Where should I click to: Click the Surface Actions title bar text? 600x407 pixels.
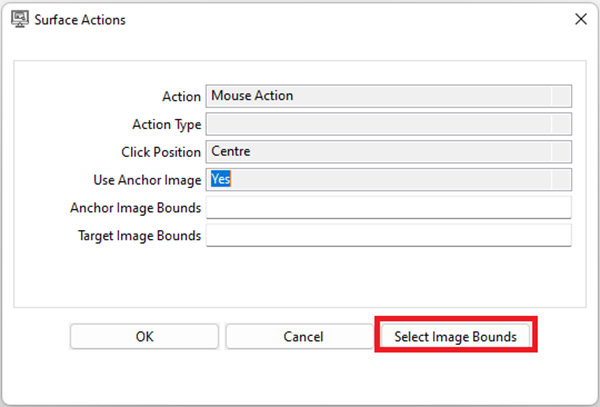click(x=80, y=19)
